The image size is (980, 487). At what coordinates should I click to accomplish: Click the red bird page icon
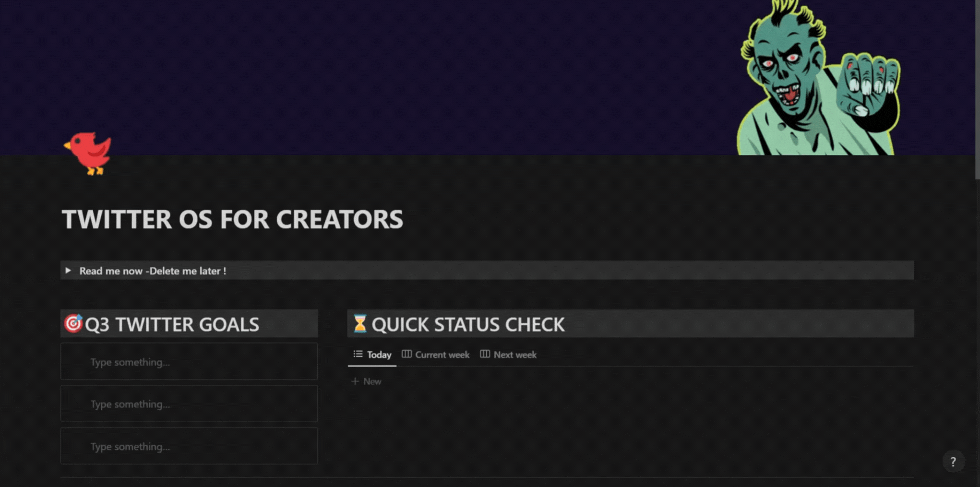(87, 153)
